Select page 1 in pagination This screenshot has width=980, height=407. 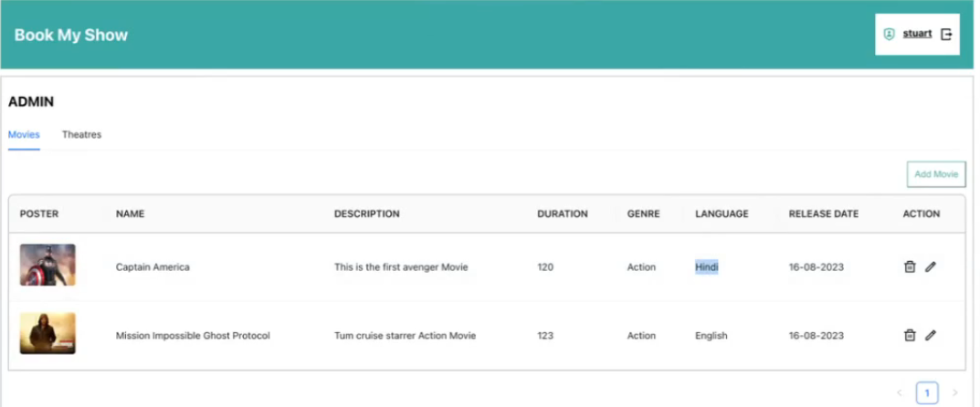[x=927, y=393]
